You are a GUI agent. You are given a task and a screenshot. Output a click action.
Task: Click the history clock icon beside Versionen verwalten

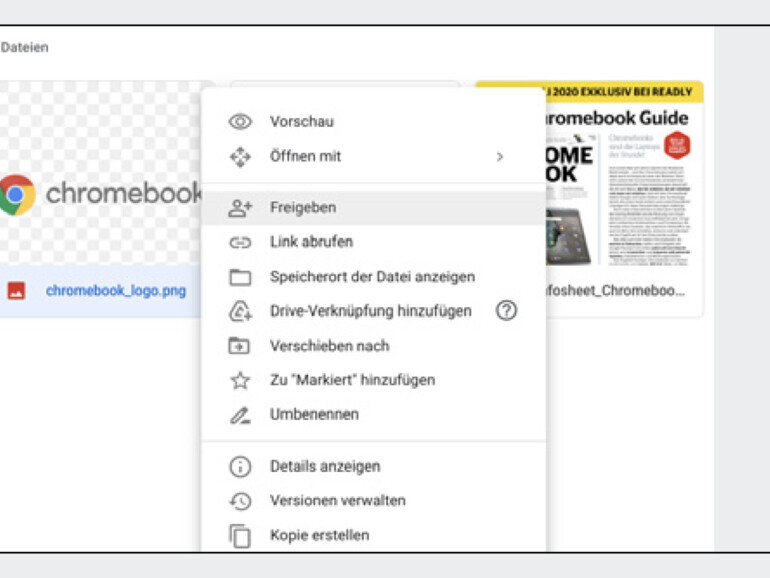click(x=240, y=501)
